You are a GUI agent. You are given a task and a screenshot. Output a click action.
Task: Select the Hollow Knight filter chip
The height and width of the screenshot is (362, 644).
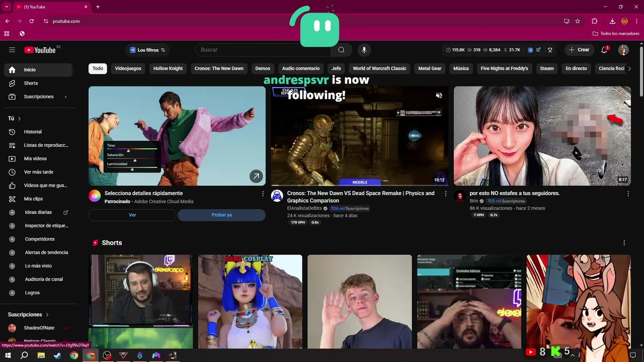pyautogui.click(x=168, y=68)
